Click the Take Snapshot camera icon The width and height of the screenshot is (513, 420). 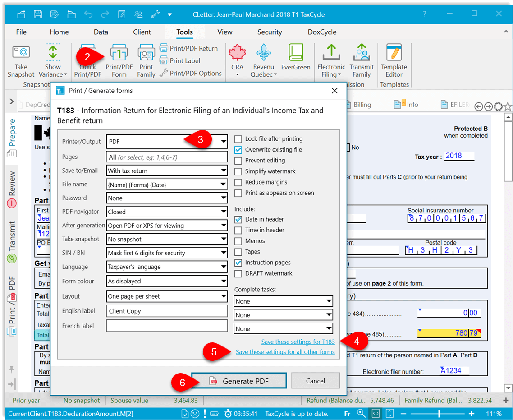point(21,52)
